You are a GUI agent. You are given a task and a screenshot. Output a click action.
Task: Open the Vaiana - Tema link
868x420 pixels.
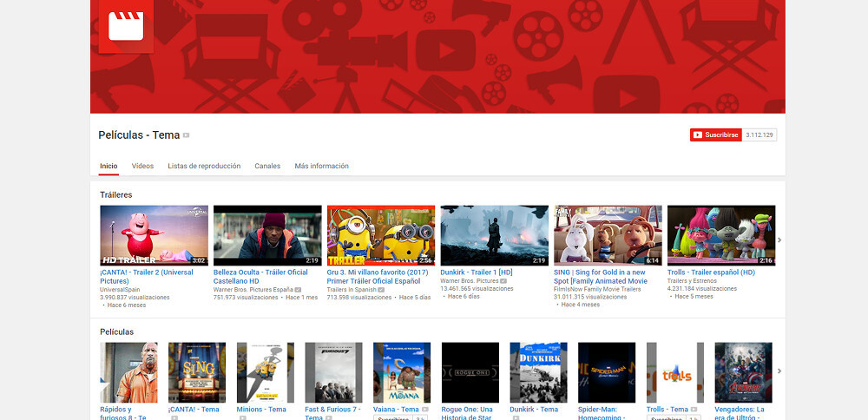point(397,410)
